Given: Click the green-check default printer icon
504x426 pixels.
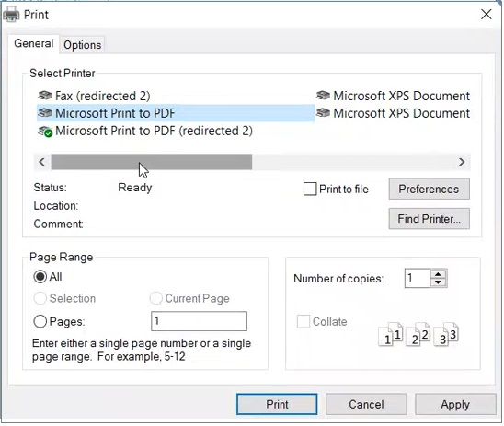Looking at the screenshot, I should [45, 132].
